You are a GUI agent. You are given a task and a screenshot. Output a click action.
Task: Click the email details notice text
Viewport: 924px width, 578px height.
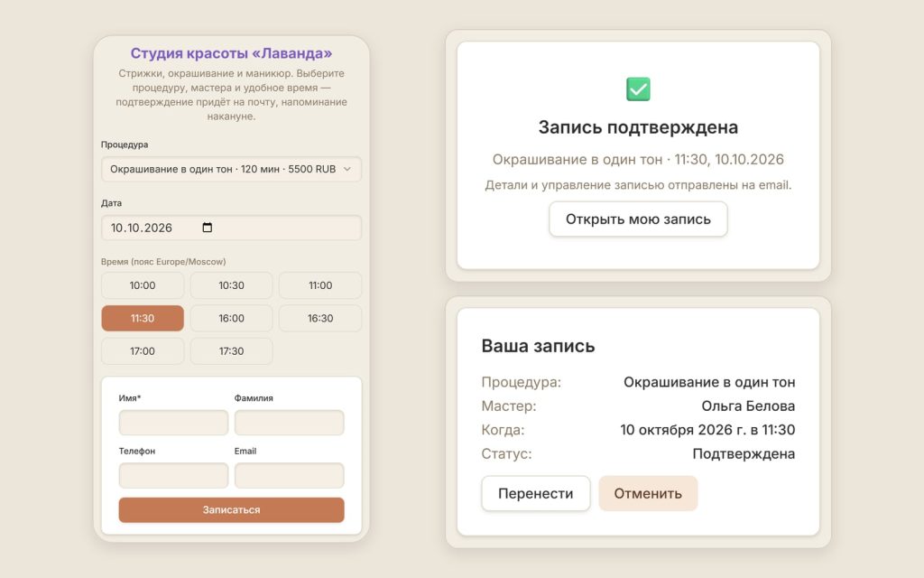click(x=638, y=185)
